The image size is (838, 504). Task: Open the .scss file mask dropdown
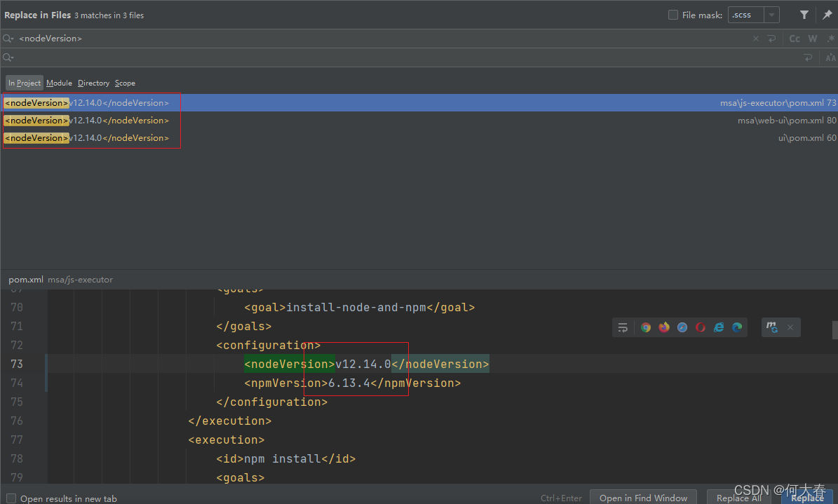pyautogui.click(x=771, y=15)
